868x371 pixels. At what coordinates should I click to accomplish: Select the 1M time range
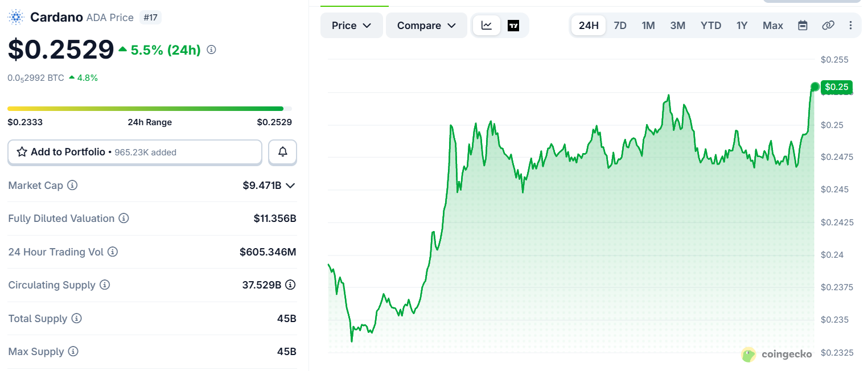coord(648,26)
